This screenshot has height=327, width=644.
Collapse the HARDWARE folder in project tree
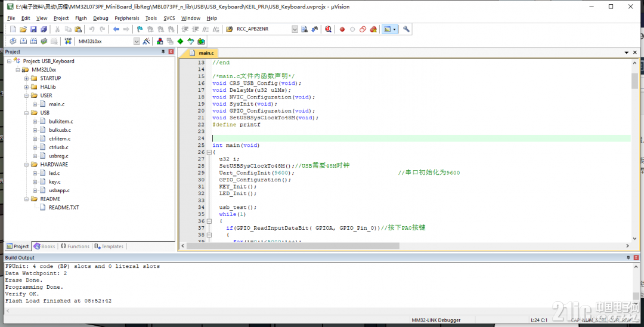(26, 164)
